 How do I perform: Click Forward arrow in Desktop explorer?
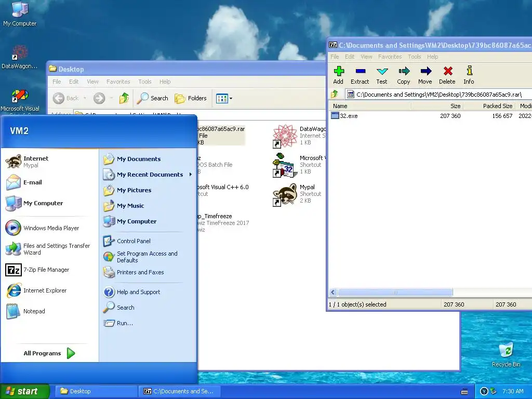[x=99, y=98]
